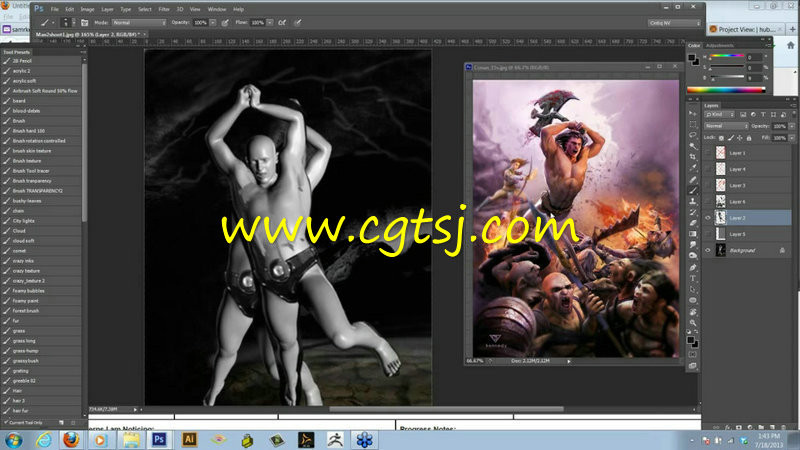Select the Type tool in the toolbox
The height and width of the screenshot is (450, 800).
tap(692, 279)
